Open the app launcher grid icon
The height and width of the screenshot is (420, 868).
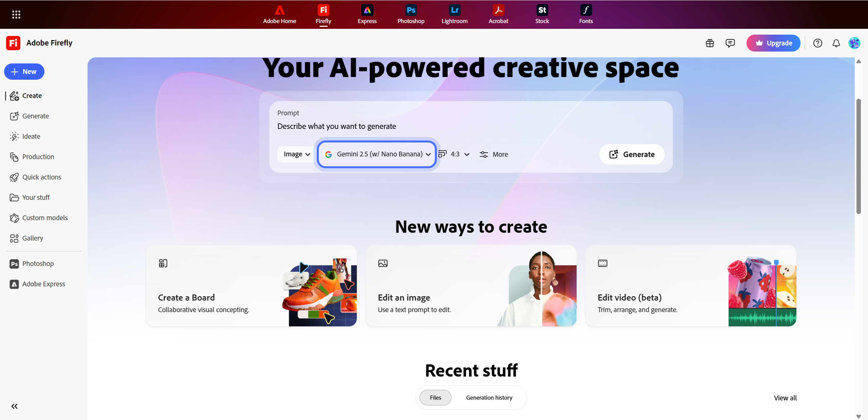coord(16,14)
